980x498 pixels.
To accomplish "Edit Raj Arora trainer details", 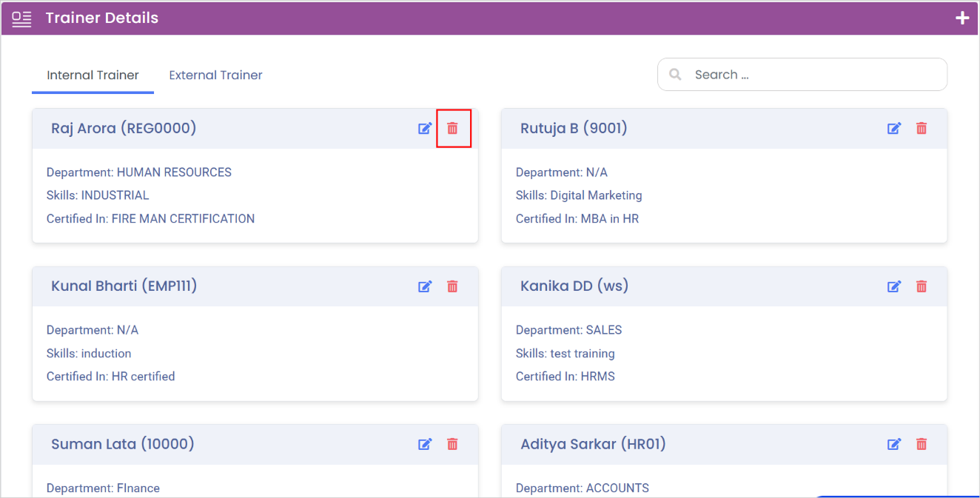I will pos(425,128).
